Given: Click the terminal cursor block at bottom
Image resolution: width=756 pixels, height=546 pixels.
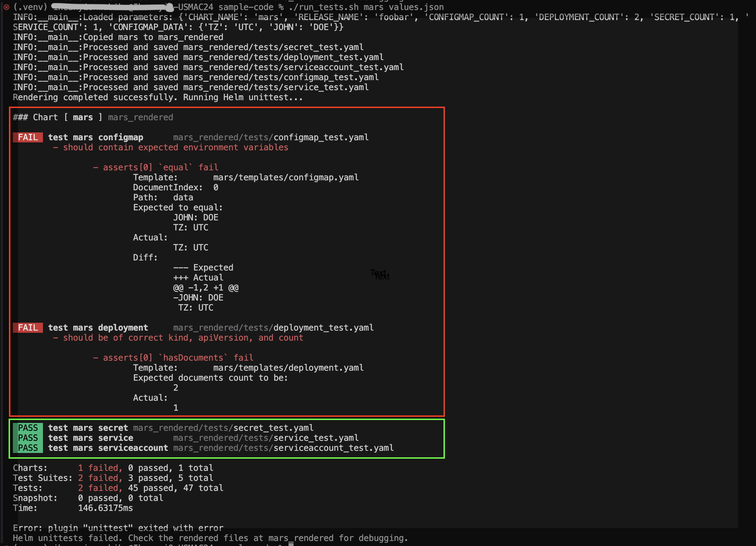Looking at the screenshot, I should point(291,544).
